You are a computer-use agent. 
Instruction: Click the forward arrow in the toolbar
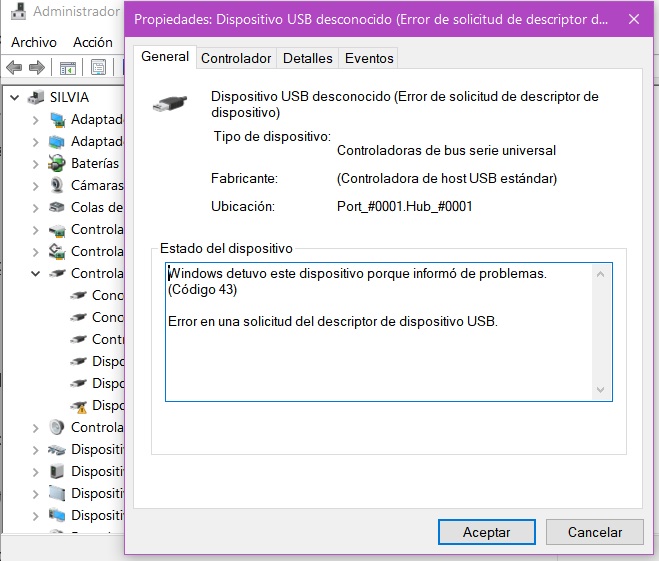(x=37, y=68)
